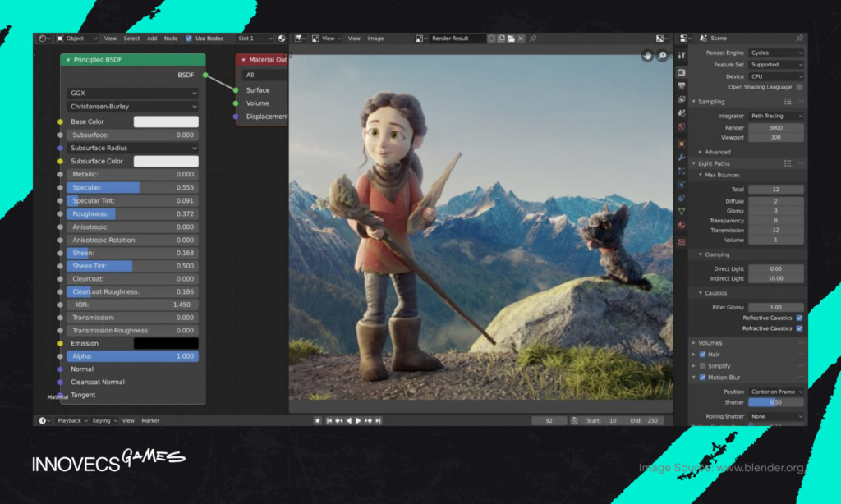Open the Node menu in node editor
Image resolution: width=841 pixels, height=504 pixels.
pyautogui.click(x=171, y=39)
